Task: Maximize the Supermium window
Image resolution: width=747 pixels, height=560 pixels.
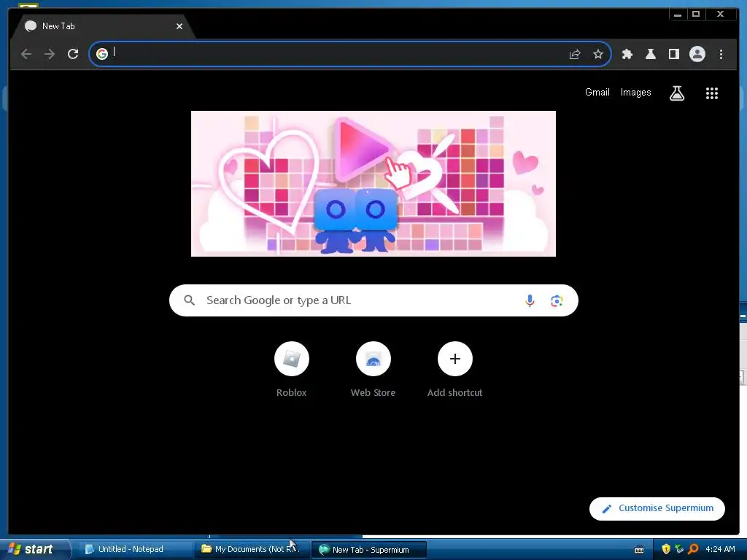Action: (695, 15)
